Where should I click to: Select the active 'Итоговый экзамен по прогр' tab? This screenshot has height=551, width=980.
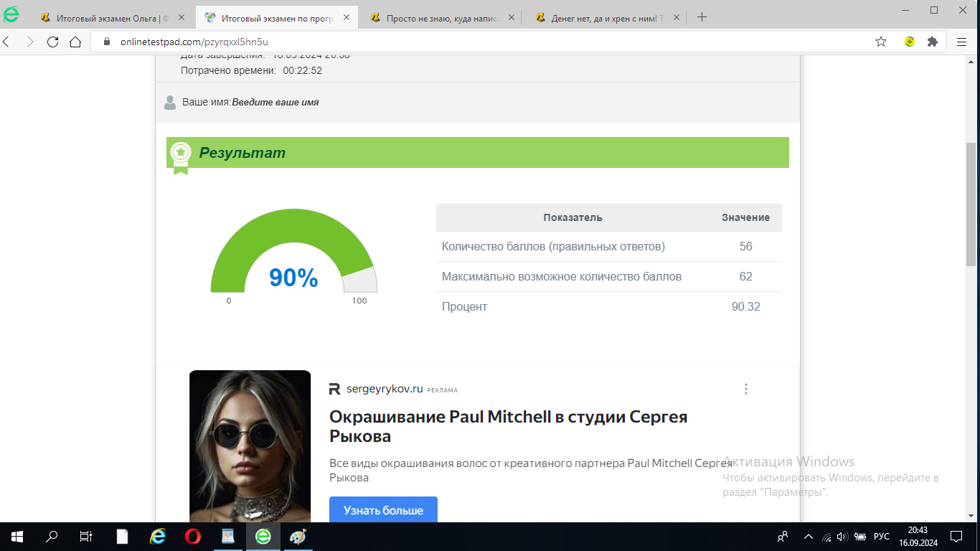click(276, 18)
